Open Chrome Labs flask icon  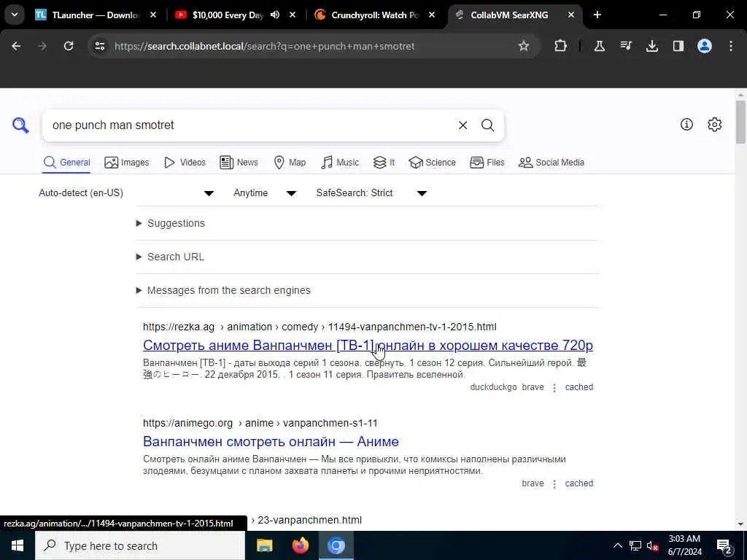tap(600, 46)
